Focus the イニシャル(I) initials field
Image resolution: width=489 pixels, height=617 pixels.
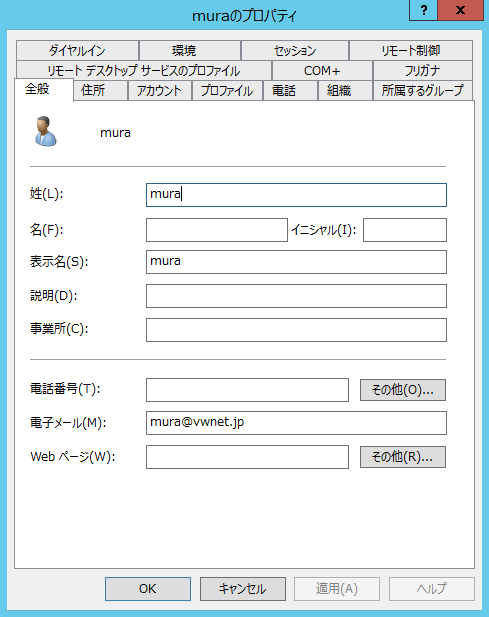(405, 230)
